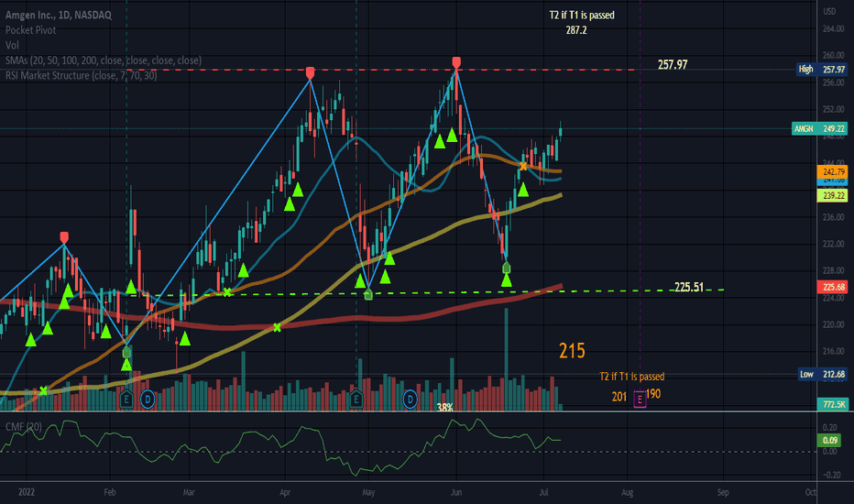The height and width of the screenshot is (504, 854).
Task: Open the dividend D marker before March
Action: (148, 400)
